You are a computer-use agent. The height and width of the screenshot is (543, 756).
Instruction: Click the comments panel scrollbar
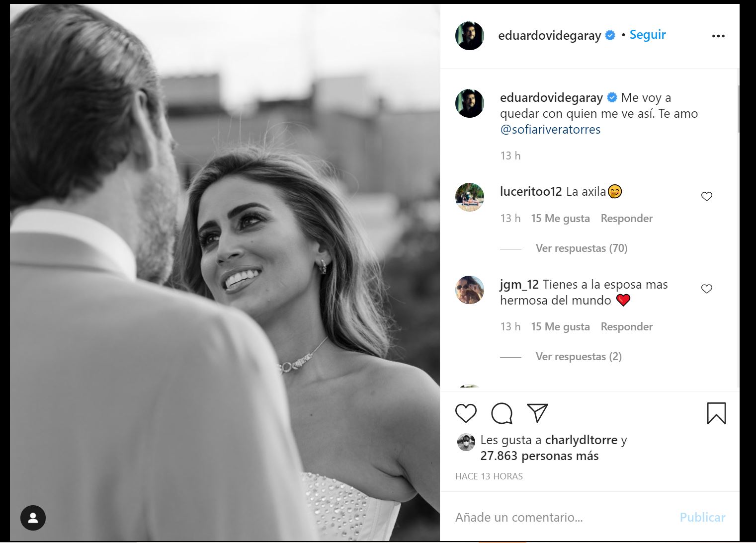[x=738, y=109]
